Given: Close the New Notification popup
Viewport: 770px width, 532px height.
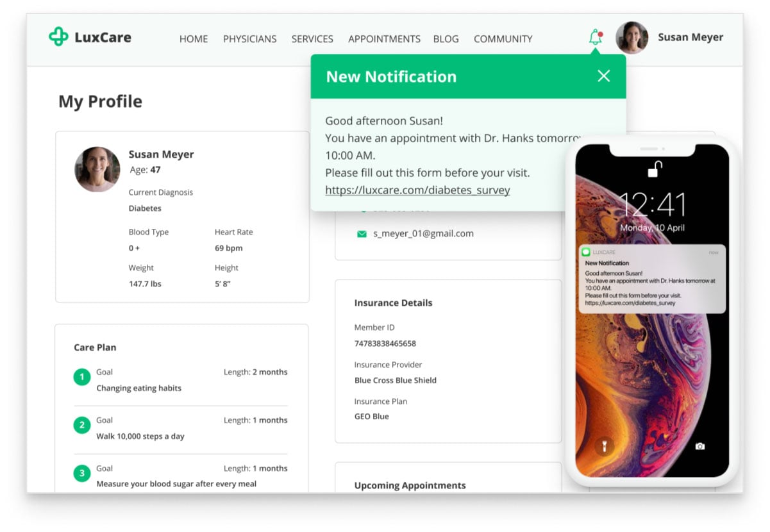Looking at the screenshot, I should pyautogui.click(x=603, y=76).
